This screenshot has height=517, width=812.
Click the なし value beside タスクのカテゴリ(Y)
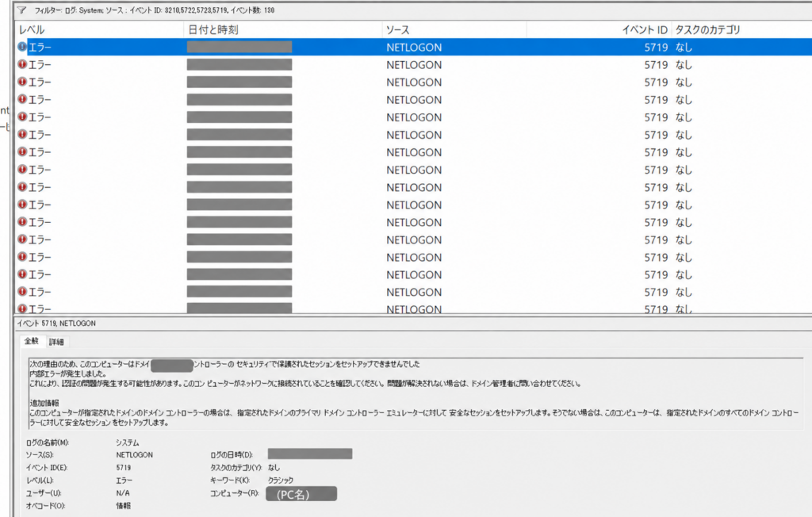coord(274,467)
